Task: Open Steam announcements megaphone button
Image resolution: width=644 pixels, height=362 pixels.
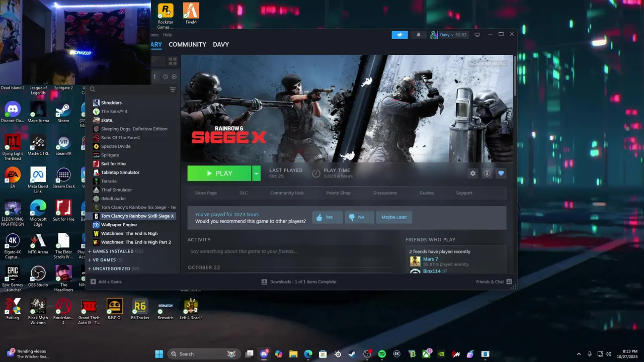Action: [399, 35]
